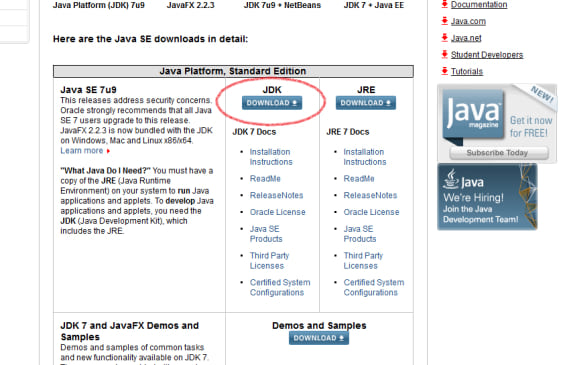The width and height of the screenshot is (565, 365).
Task: Open JRE ReleaseNotes link
Action: click(370, 195)
